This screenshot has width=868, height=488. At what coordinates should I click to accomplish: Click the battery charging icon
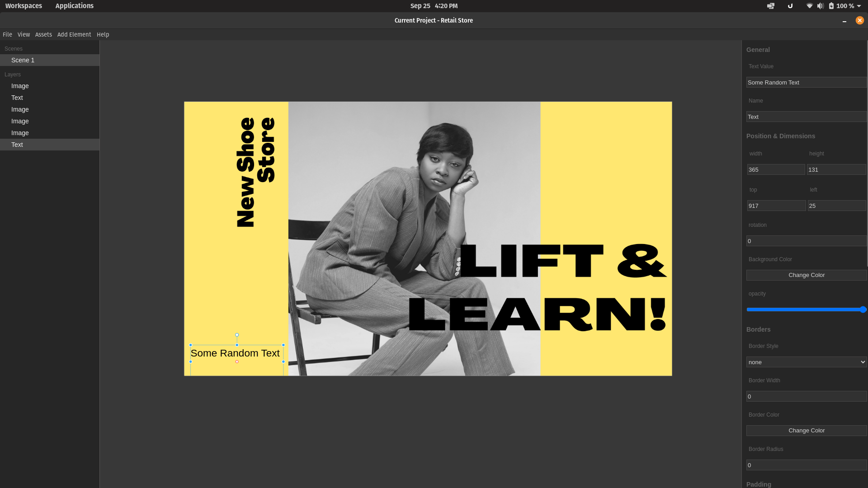[x=831, y=6]
